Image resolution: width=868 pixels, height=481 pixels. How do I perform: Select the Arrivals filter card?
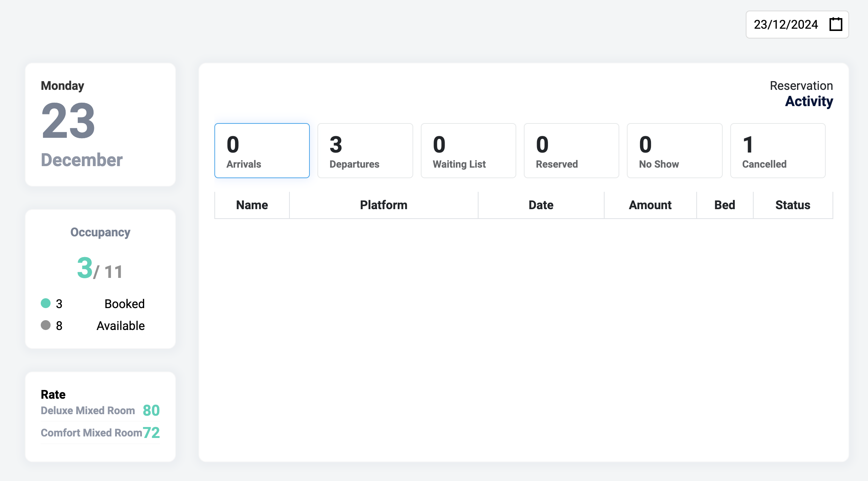(x=262, y=150)
